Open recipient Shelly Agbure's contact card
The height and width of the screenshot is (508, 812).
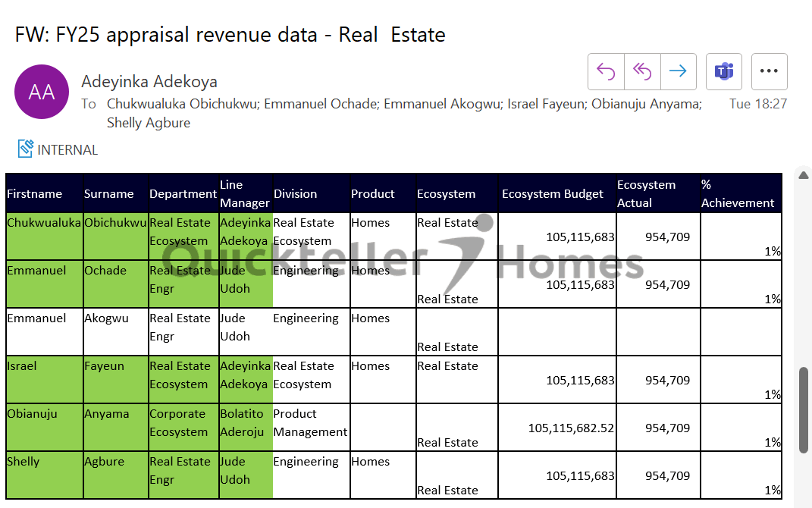coord(149,123)
